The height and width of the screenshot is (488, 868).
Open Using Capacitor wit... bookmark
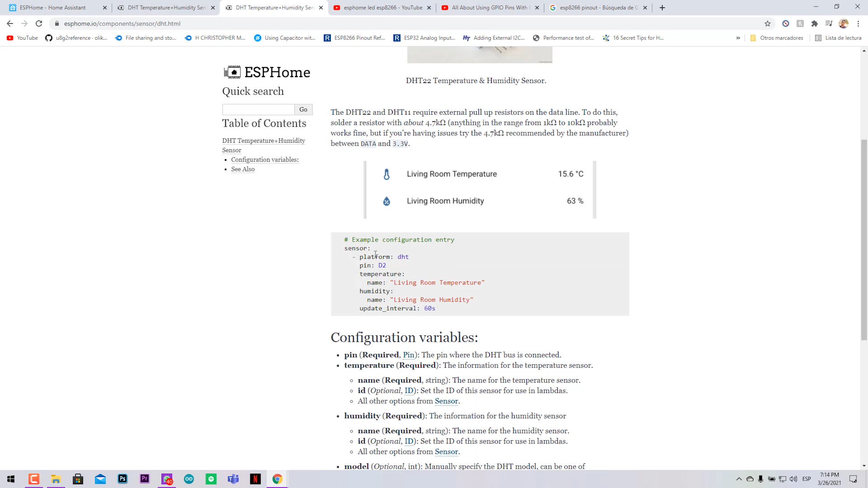(x=285, y=38)
